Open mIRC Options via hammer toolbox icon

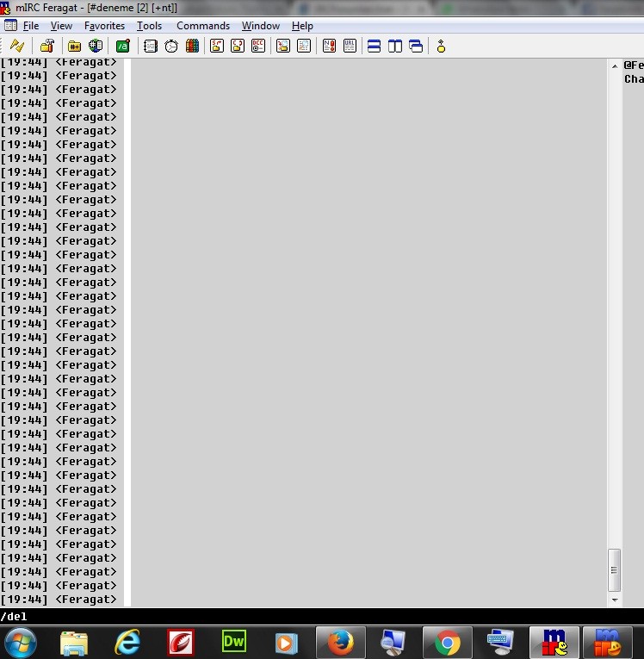tap(47, 46)
